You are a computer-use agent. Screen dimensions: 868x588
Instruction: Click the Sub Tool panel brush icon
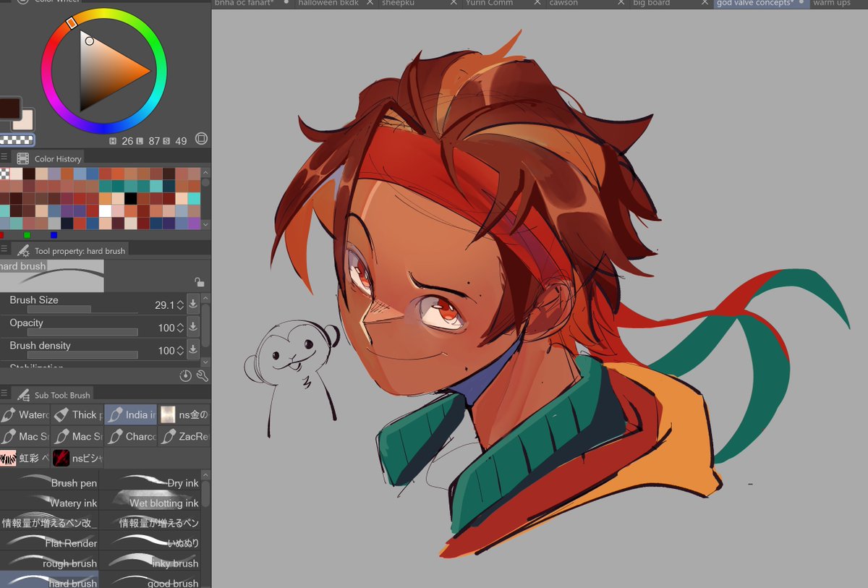22,395
